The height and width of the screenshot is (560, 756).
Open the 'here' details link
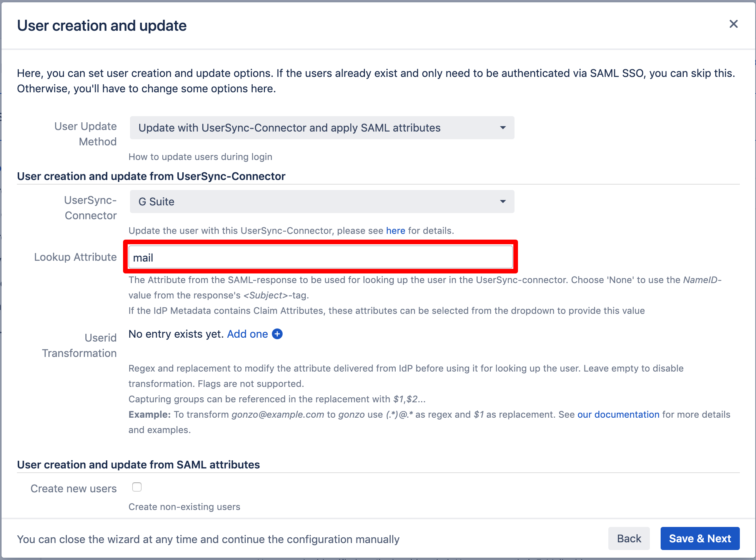395,231
